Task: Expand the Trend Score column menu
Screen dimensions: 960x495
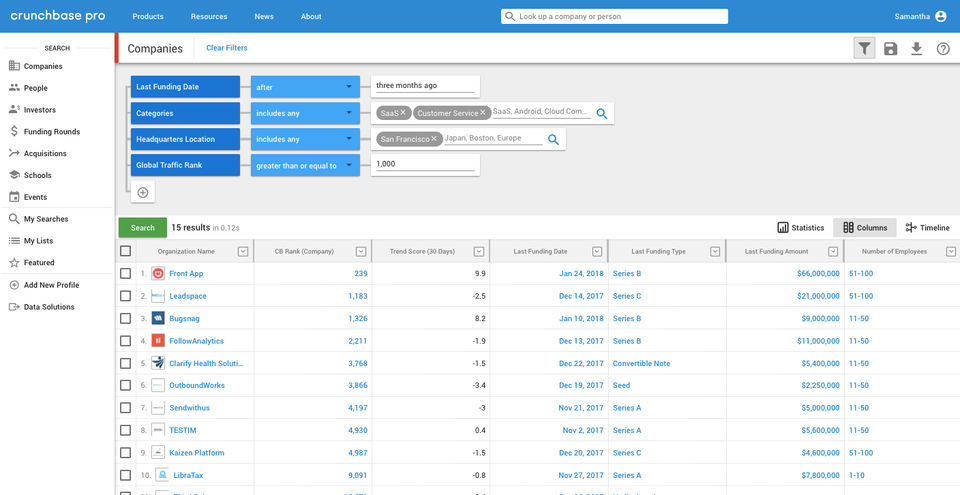Action: click(479, 251)
